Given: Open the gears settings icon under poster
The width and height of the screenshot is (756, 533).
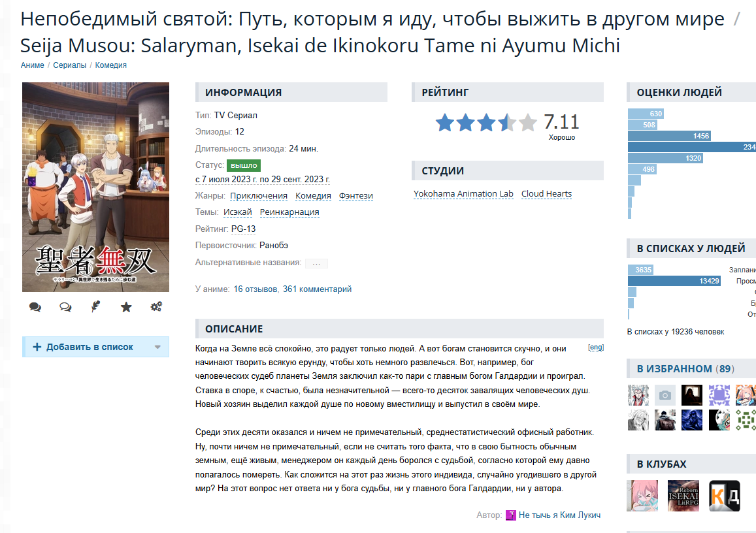Looking at the screenshot, I should click(156, 306).
